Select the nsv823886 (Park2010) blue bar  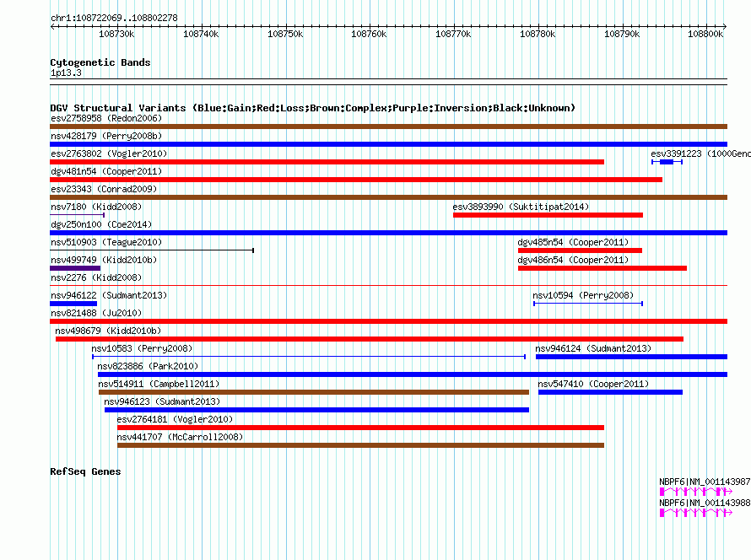pyautogui.click(x=413, y=374)
